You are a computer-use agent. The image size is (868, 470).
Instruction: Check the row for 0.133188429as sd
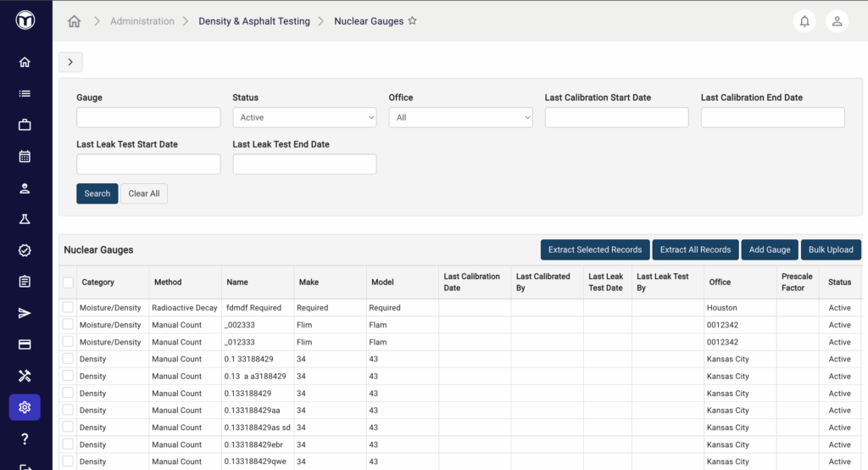pyautogui.click(x=68, y=427)
